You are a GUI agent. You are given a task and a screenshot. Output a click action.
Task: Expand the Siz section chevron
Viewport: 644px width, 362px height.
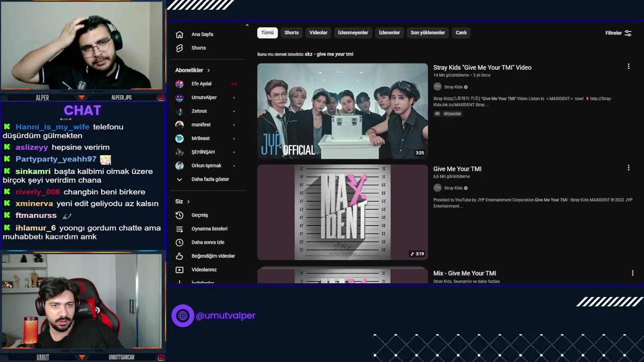pyautogui.click(x=189, y=202)
